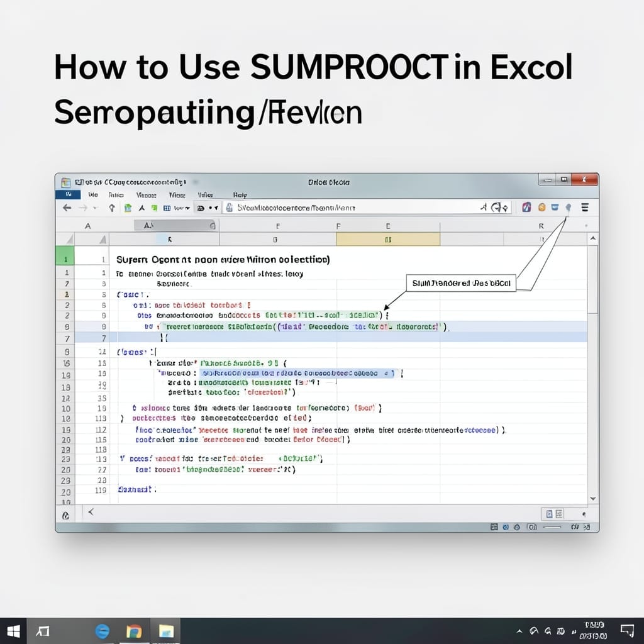This screenshot has width=644, height=644.
Task: Click the forward arrow in the toolbar
Action: pyautogui.click(x=83, y=208)
